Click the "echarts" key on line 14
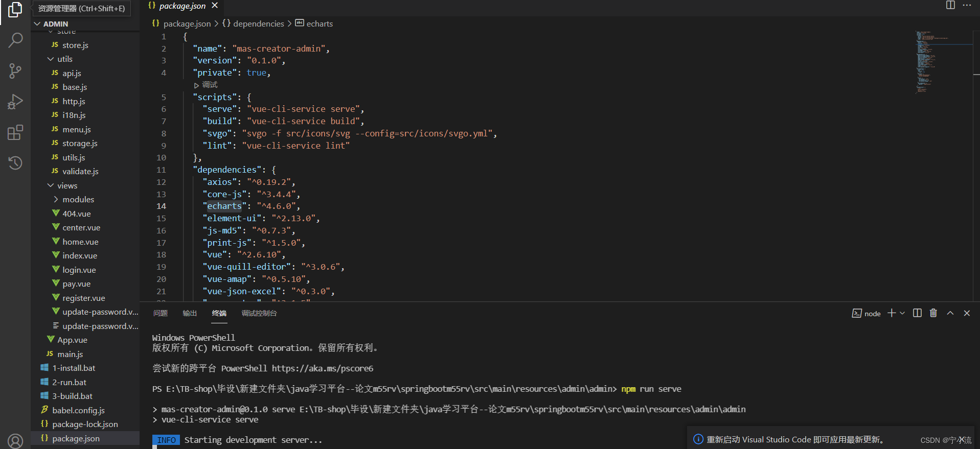This screenshot has width=980, height=449. 224,206
